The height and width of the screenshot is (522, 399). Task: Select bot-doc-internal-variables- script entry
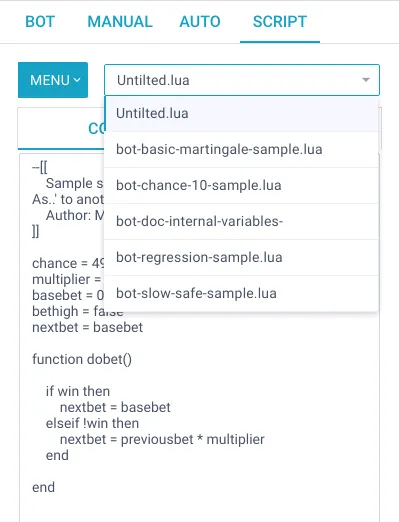click(242, 222)
